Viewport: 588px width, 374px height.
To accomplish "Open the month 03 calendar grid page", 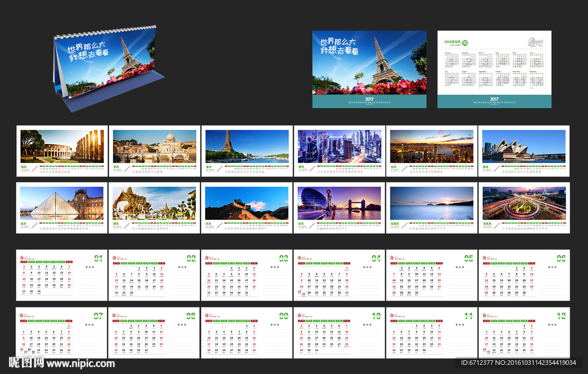I will pos(247,275).
